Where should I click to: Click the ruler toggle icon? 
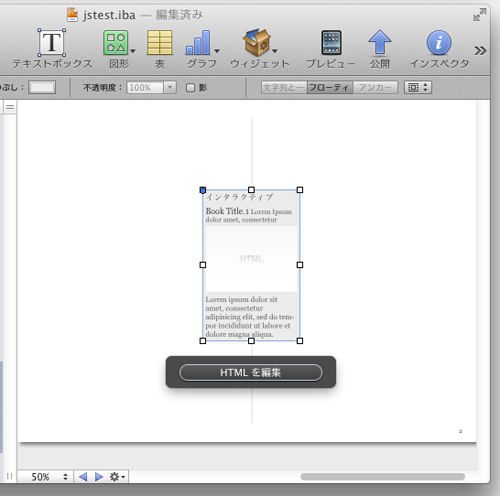click(10, 107)
